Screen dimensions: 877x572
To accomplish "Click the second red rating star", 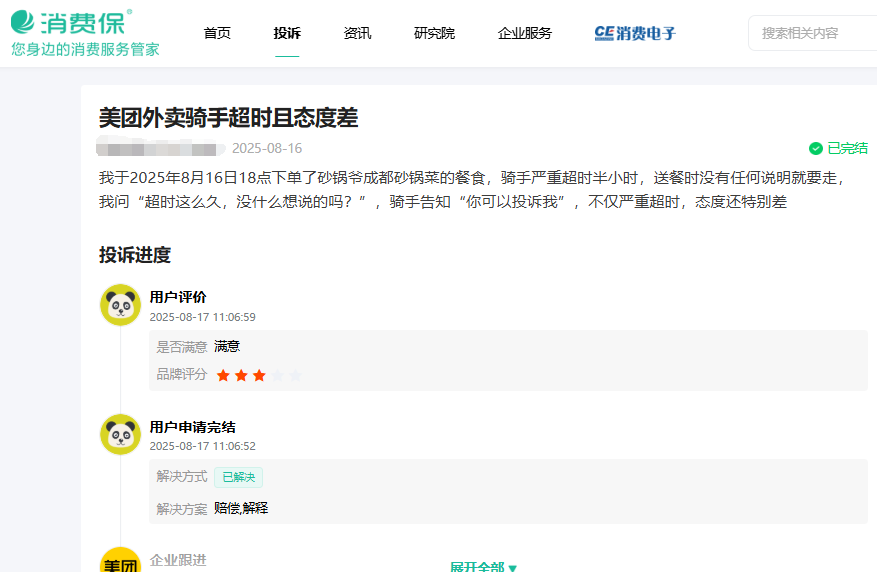I will pyautogui.click(x=241, y=375).
